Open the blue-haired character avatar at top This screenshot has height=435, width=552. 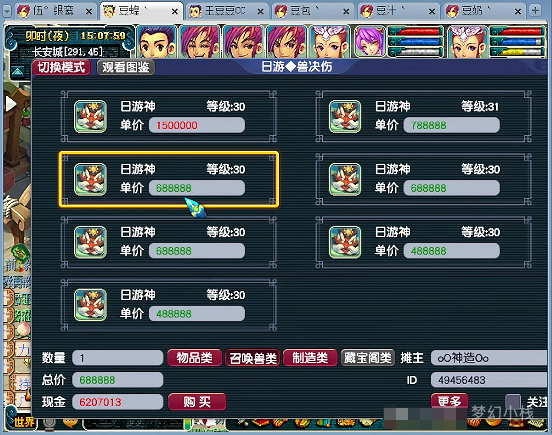click(x=156, y=42)
